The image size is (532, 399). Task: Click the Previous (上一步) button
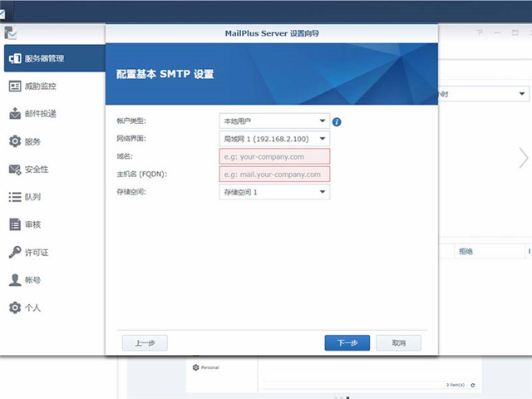pyautogui.click(x=145, y=342)
